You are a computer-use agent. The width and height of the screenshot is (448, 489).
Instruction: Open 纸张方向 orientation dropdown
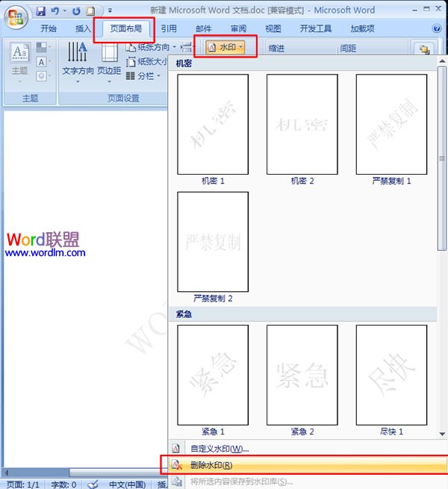coord(151,47)
